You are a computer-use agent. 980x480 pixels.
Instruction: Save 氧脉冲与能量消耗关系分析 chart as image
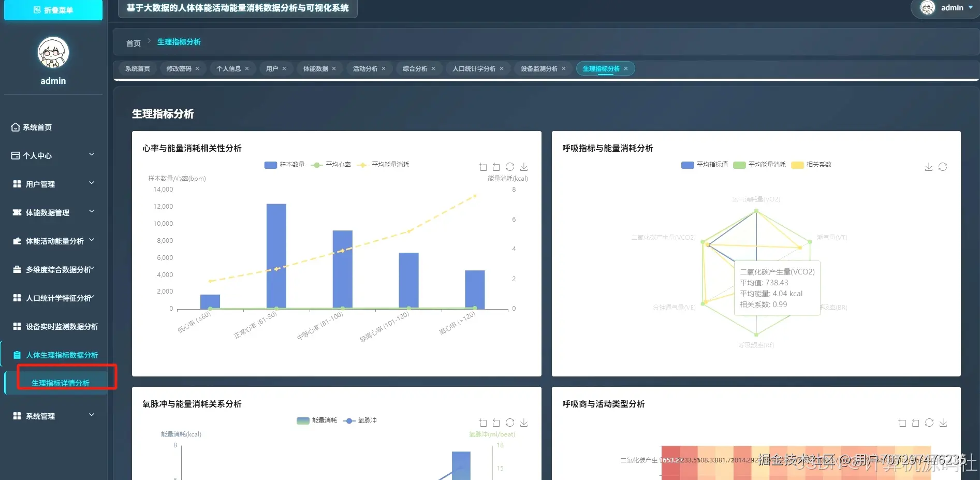click(x=524, y=423)
